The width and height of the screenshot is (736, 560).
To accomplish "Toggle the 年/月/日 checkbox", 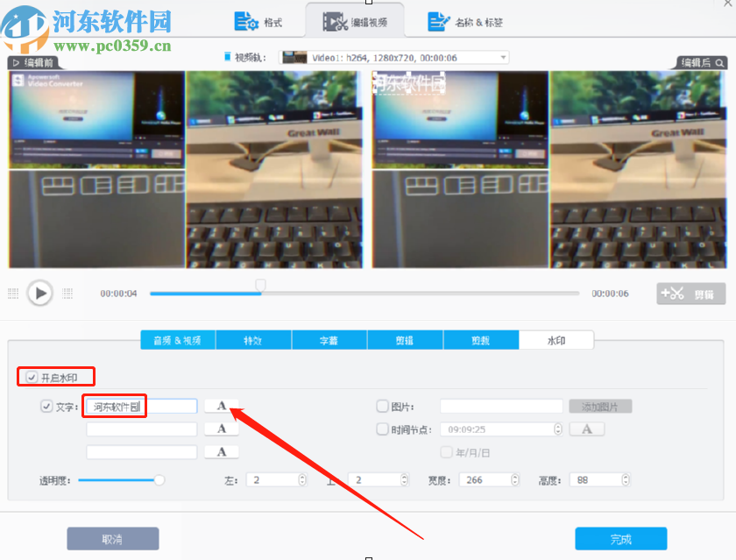I will [x=446, y=452].
